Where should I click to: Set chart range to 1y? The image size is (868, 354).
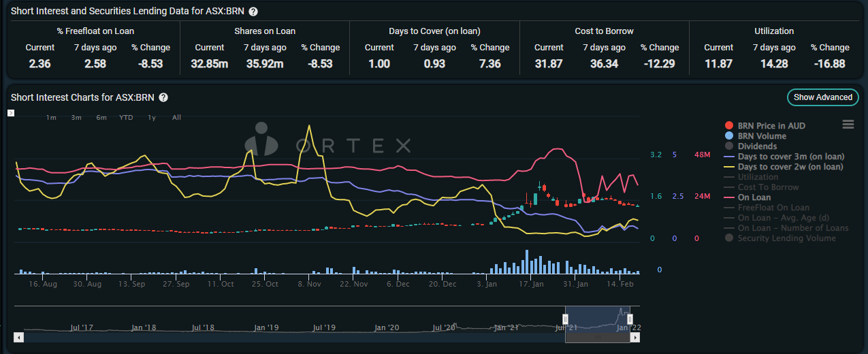point(152,118)
